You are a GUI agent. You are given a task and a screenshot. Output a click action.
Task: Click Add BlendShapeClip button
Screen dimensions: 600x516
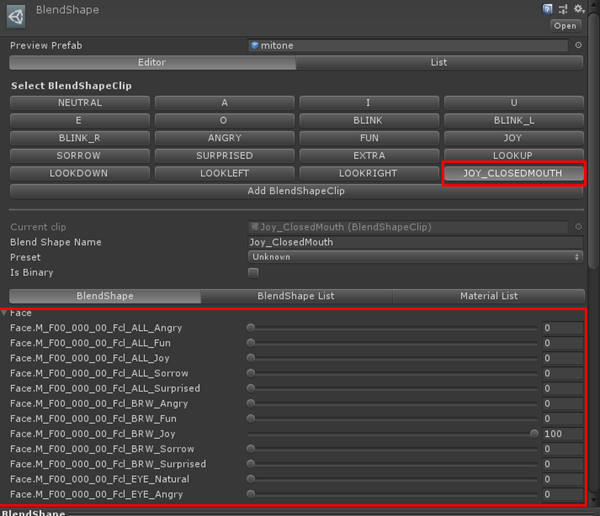tap(296, 191)
